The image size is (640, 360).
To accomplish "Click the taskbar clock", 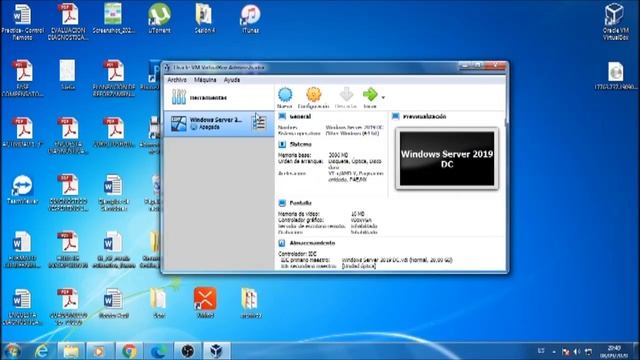I will (x=614, y=351).
